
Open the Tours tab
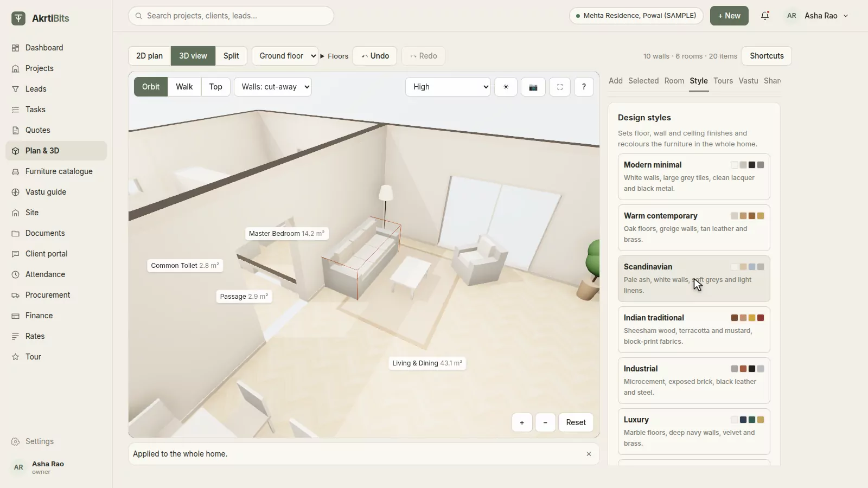(723, 81)
